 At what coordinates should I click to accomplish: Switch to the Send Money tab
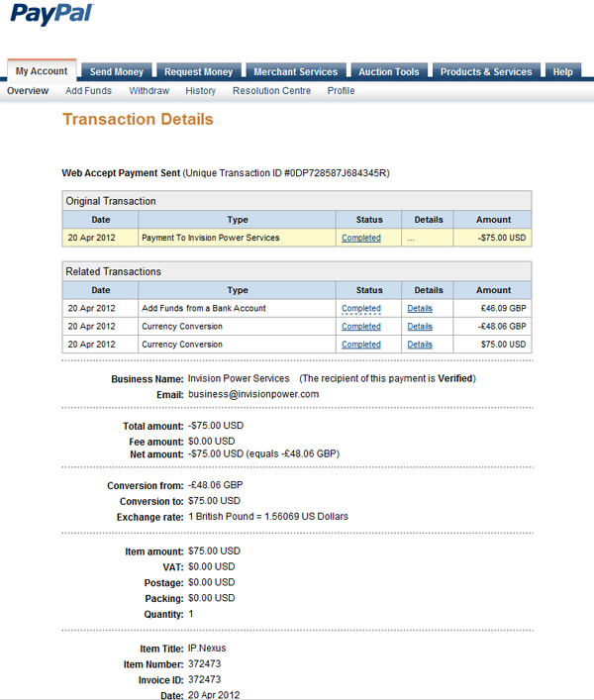pos(117,71)
